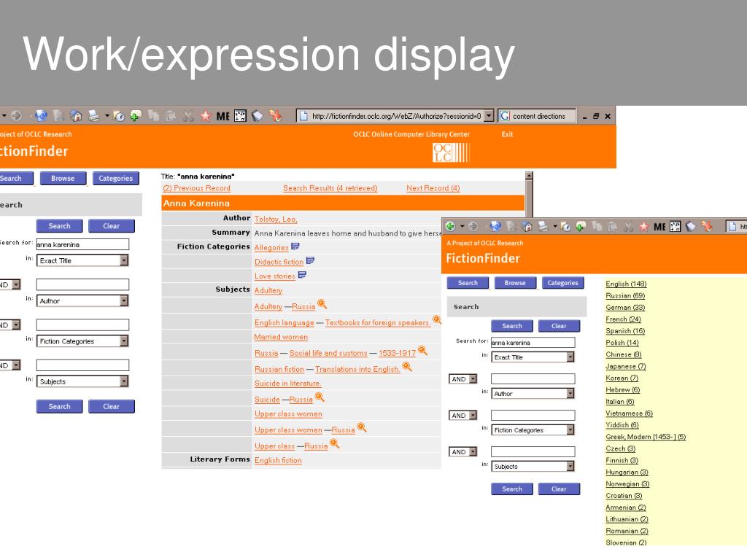Click the Print icon in front window toolbar
The width and height of the screenshot is (747, 560).
click(543, 226)
